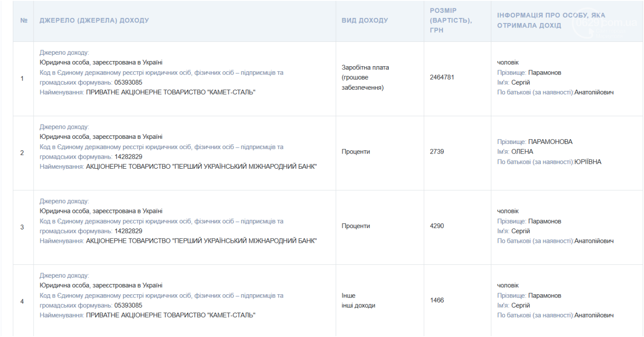Click the РОЗМІР (ВАРТІСТЬ), ГРН header
Viewport: 644px width, 337px height.
coord(451,20)
